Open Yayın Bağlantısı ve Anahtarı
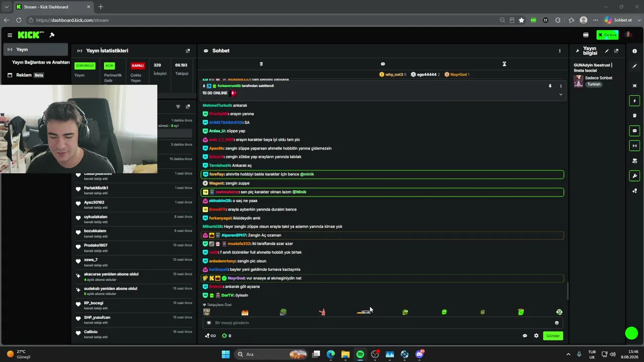644x362 pixels. point(41,62)
